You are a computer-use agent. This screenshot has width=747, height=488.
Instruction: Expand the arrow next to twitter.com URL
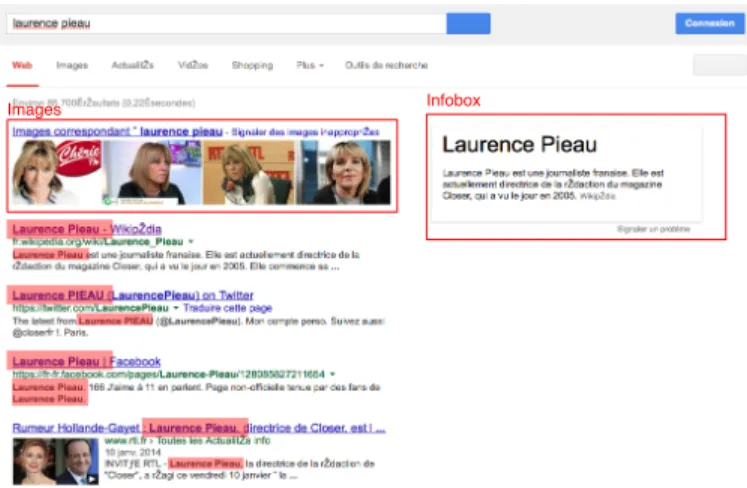click(x=176, y=308)
